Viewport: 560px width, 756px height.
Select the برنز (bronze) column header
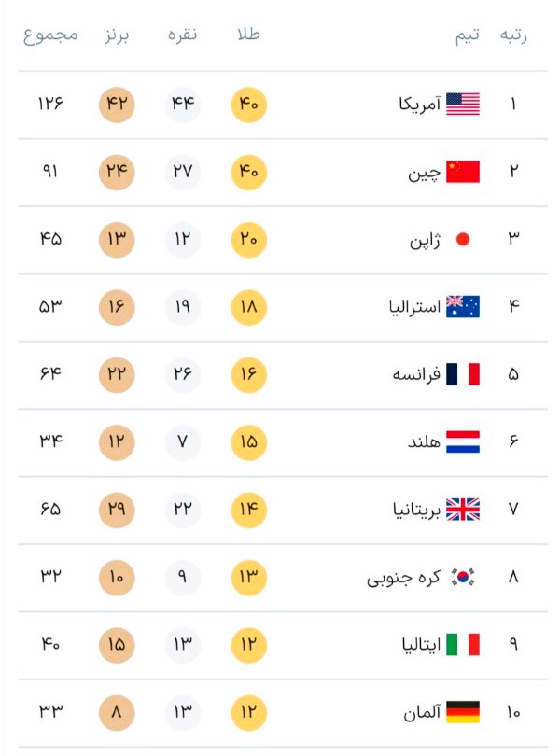117,35
